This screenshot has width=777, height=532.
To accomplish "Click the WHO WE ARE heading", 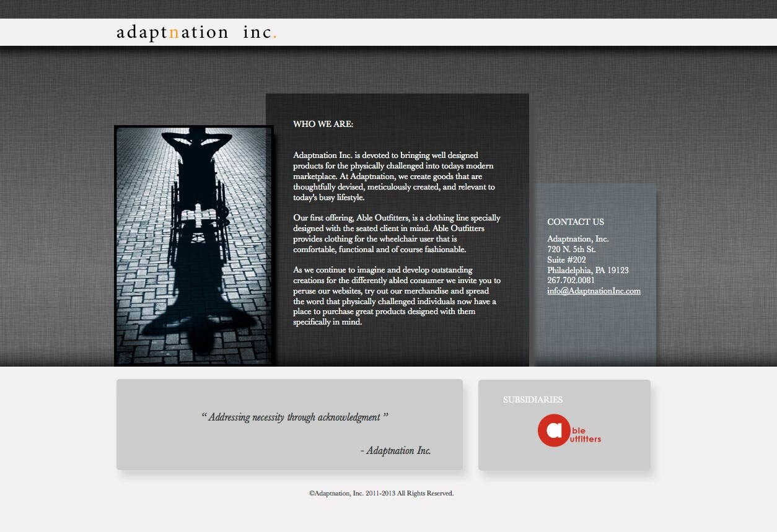I will 323,124.
